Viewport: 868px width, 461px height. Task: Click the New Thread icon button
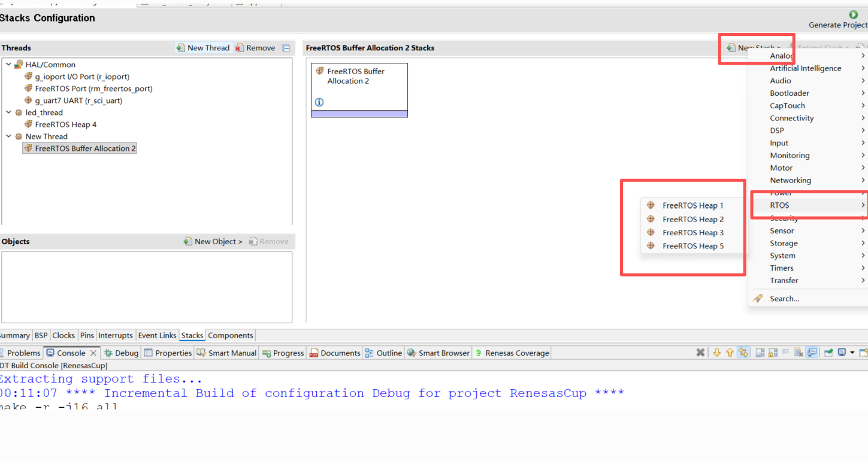180,48
